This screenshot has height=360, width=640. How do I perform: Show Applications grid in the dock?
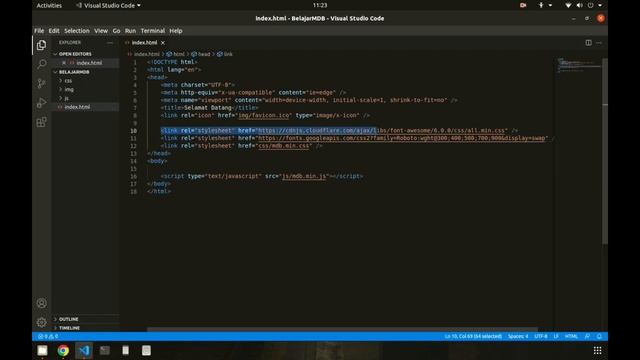click(597, 350)
